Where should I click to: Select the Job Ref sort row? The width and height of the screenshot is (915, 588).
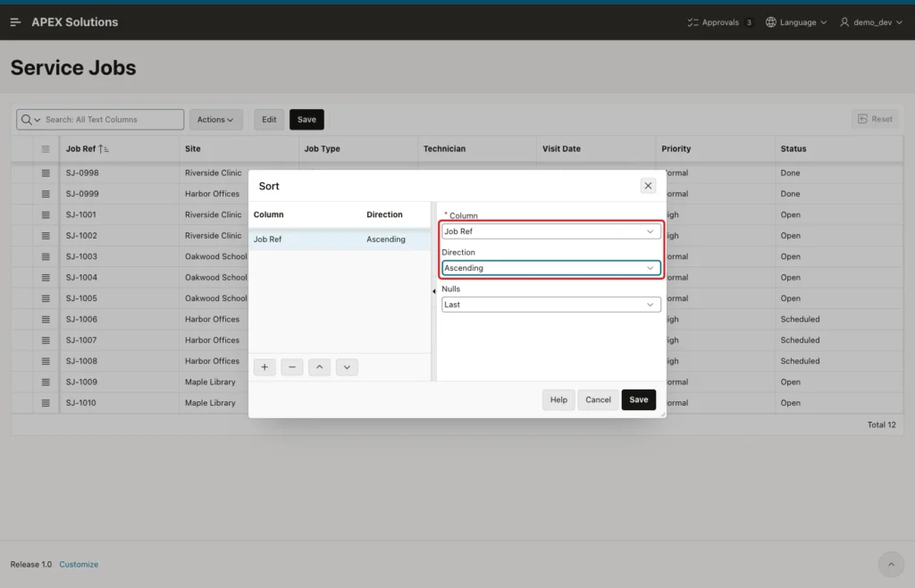[340, 239]
